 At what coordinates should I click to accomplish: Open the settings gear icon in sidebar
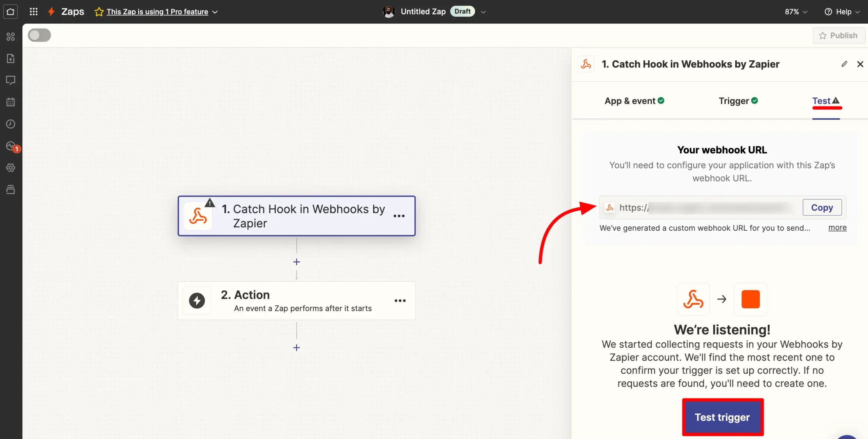tap(11, 168)
